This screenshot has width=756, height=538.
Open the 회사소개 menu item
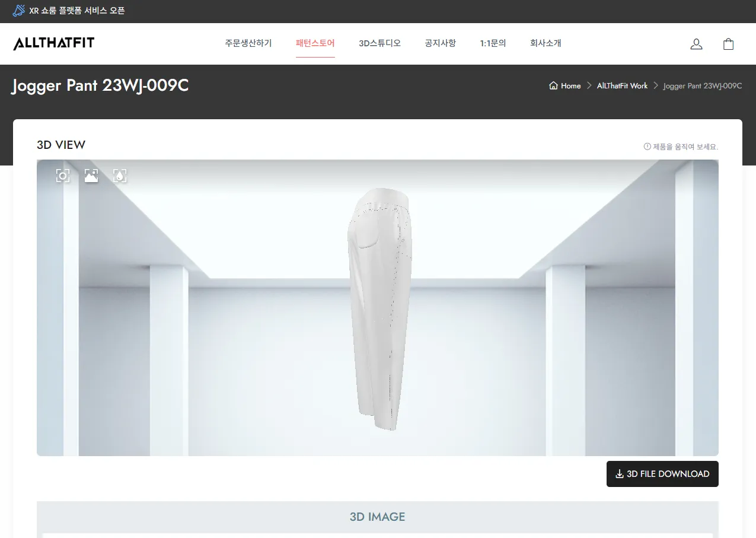pos(546,43)
